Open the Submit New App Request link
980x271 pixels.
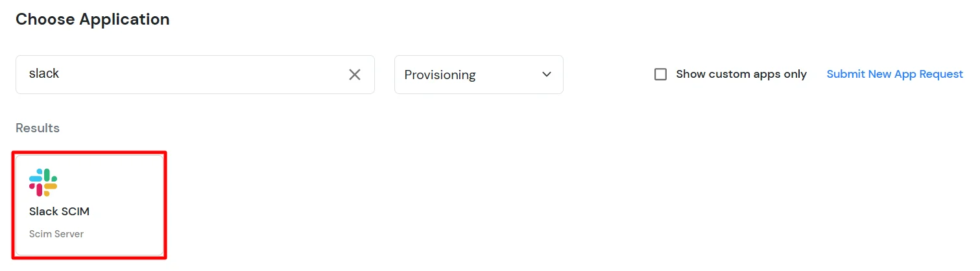tap(894, 75)
